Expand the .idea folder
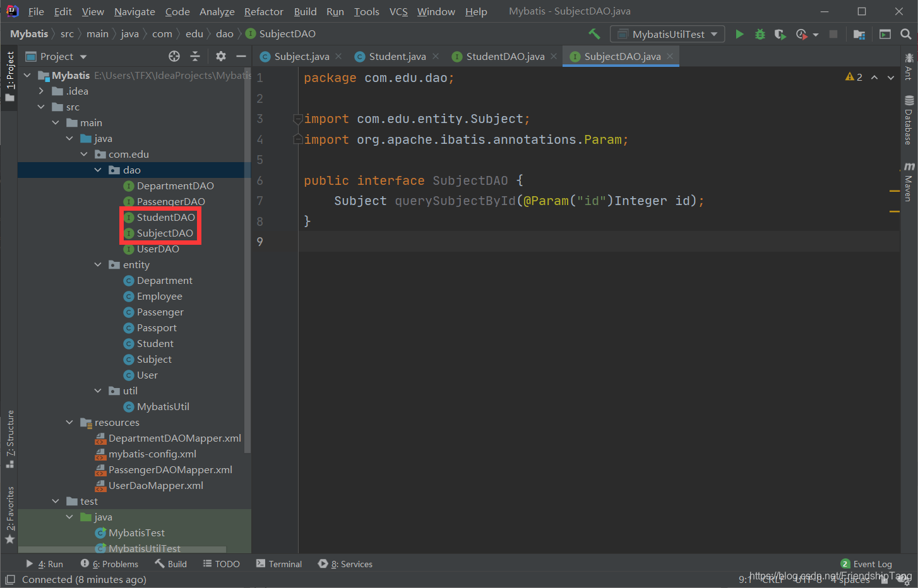The height and width of the screenshot is (588, 918). [x=42, y=91]
